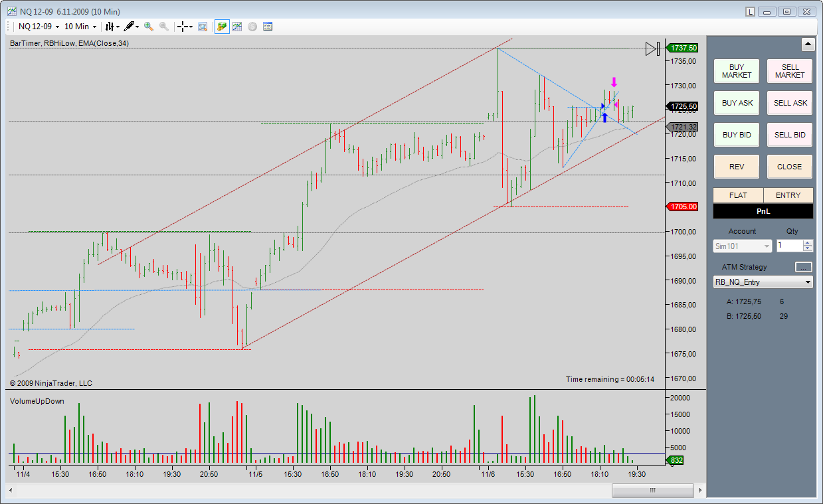Open the drawing tools pencil menu
Screen dimensions: 823x504
131,27
